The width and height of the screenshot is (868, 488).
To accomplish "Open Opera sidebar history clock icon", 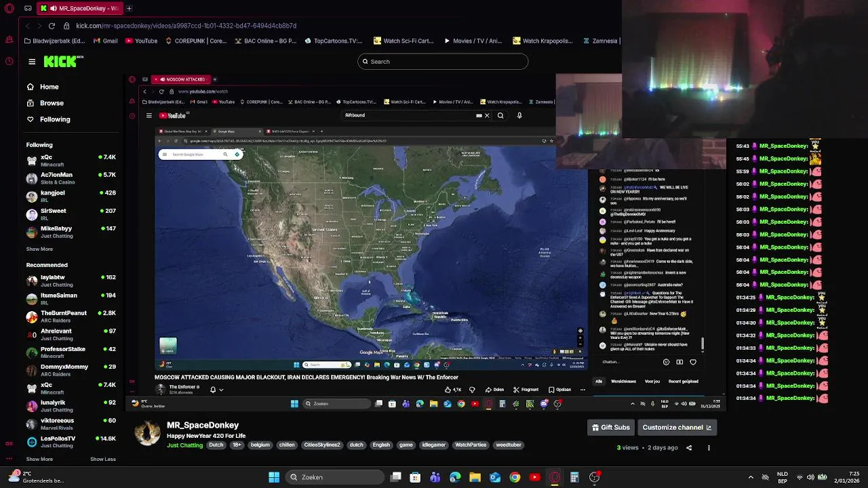I will 9,61.
